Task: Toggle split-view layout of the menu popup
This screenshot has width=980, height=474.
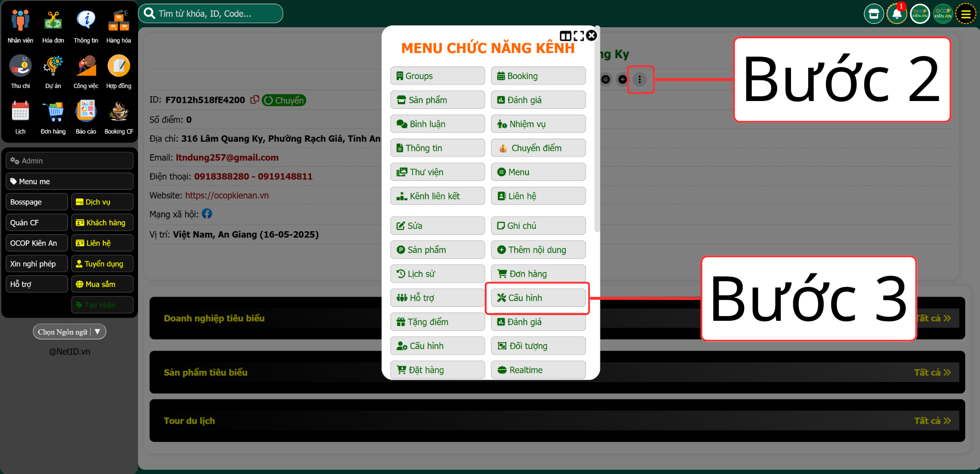Action: 565,36
